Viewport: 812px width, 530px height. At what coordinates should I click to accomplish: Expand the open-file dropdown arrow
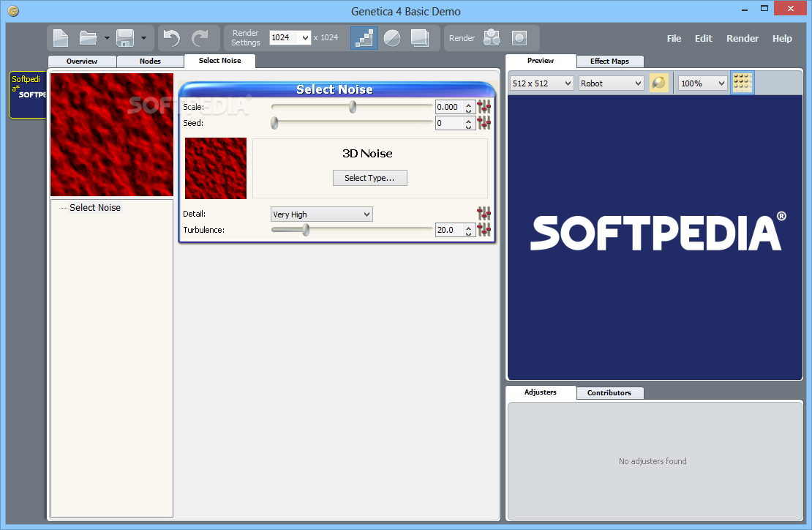(107, 38)
